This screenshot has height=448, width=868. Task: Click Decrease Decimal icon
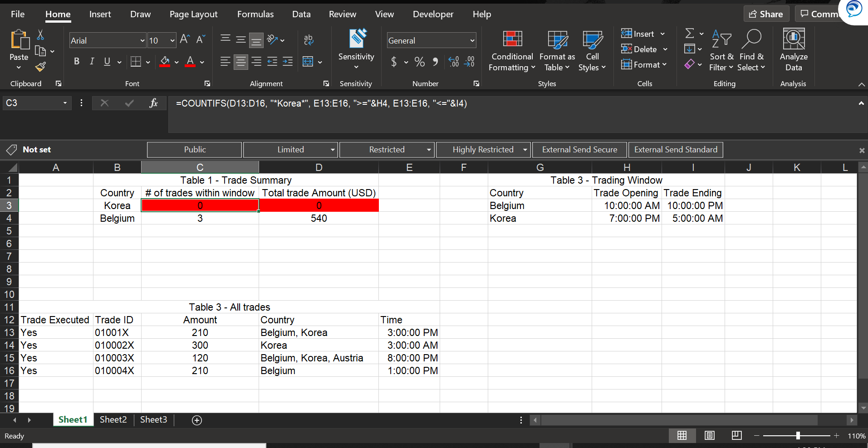[469, 62]
